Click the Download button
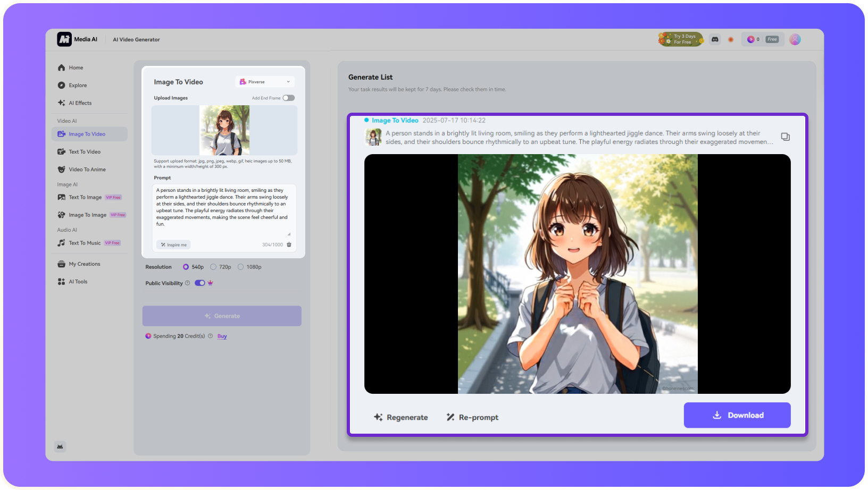Screen dimensions: 868x490 click(737, 415)
